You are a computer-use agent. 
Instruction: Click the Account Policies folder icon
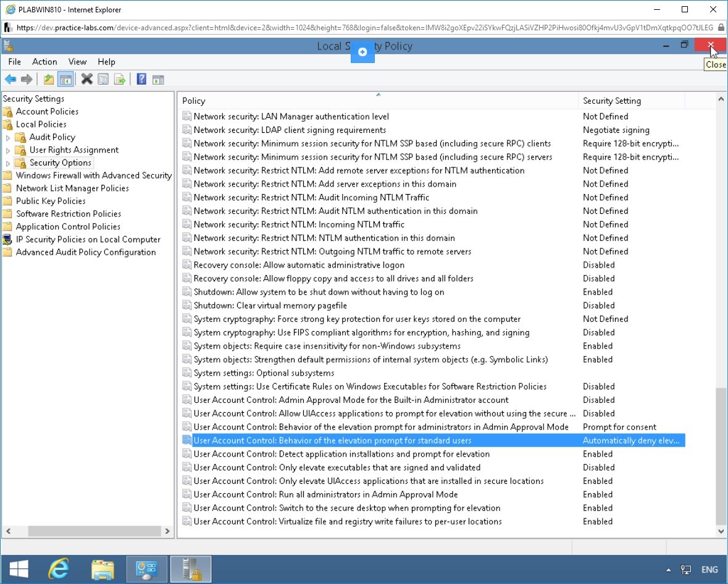coord(8,111)
